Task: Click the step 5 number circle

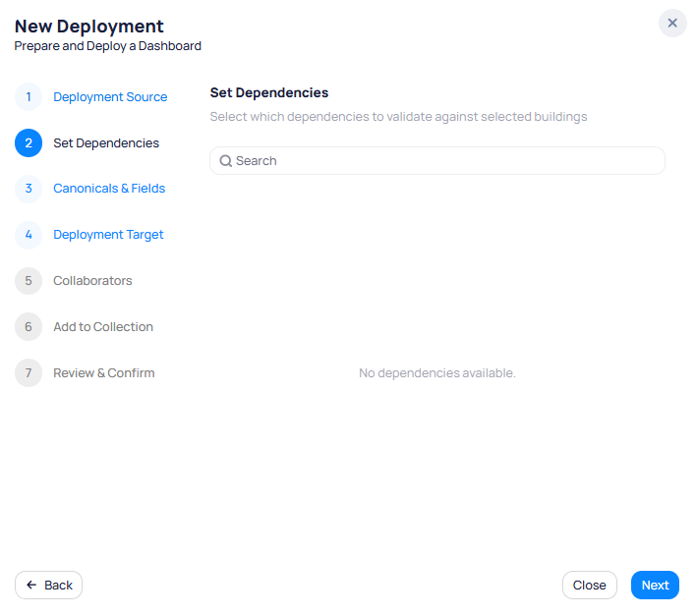Action: coord(29,281)
